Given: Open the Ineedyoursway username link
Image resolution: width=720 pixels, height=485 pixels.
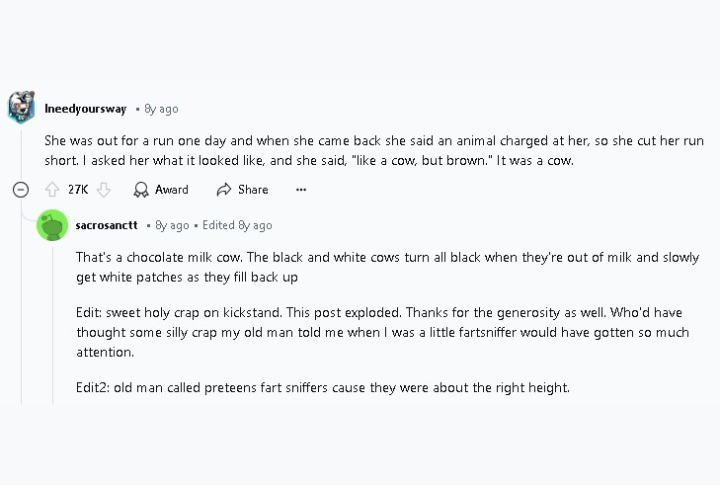Looking at the screenshot, I should 85,109.
